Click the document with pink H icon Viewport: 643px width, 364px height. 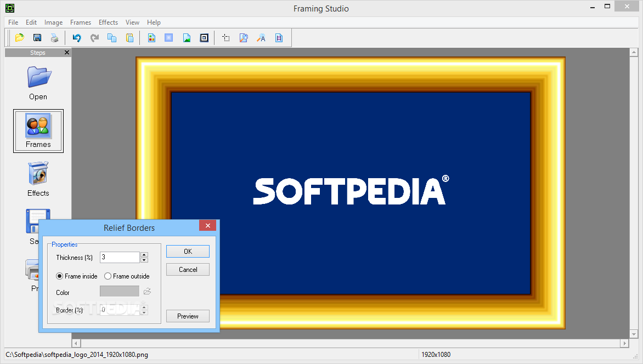point(279,38)
